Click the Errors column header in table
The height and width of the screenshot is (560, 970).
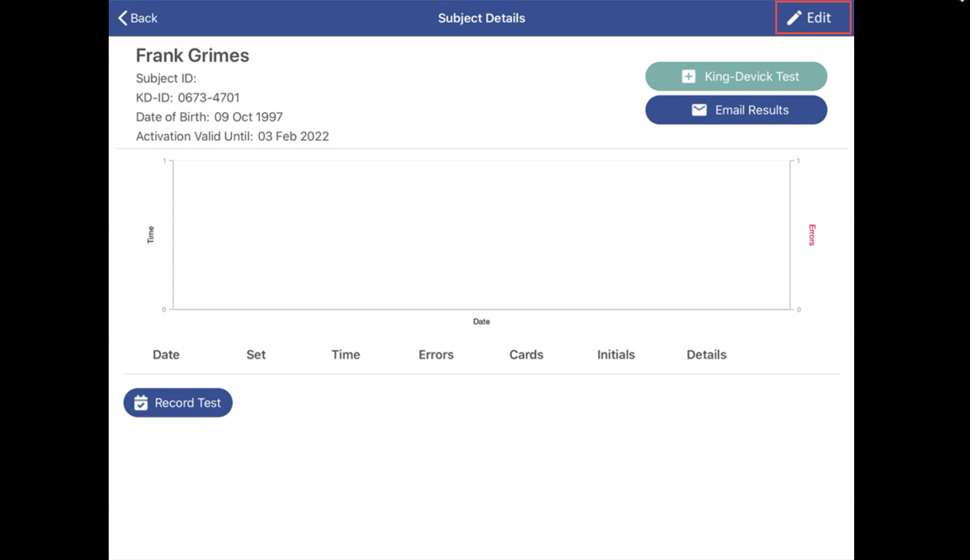pyautogui.click(x=435, y=354)
